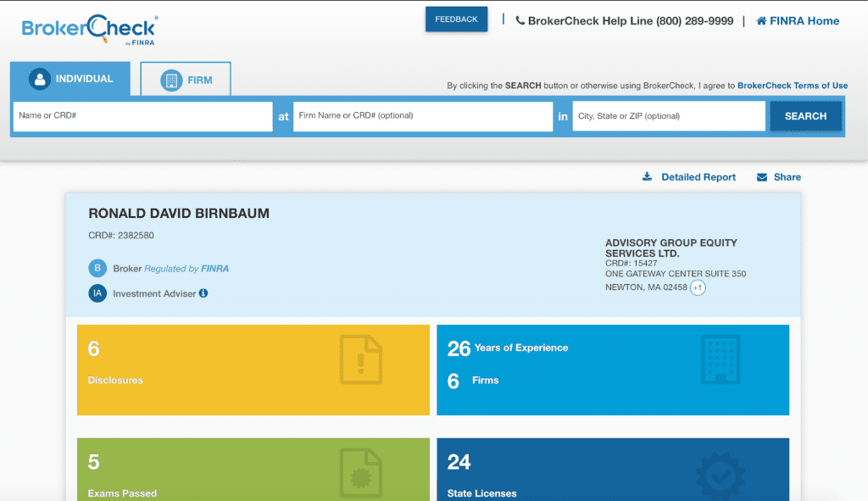Click the info icon beside Investment Adviser
The image size is (868, 501).
click(x=203, y=292)
